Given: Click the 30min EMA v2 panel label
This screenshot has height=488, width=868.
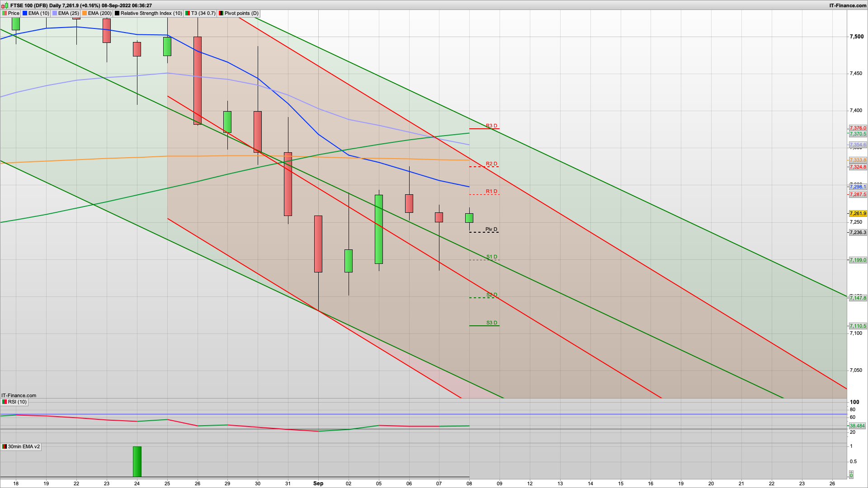Looking at the screenshot, I should (x=21, y=446).
